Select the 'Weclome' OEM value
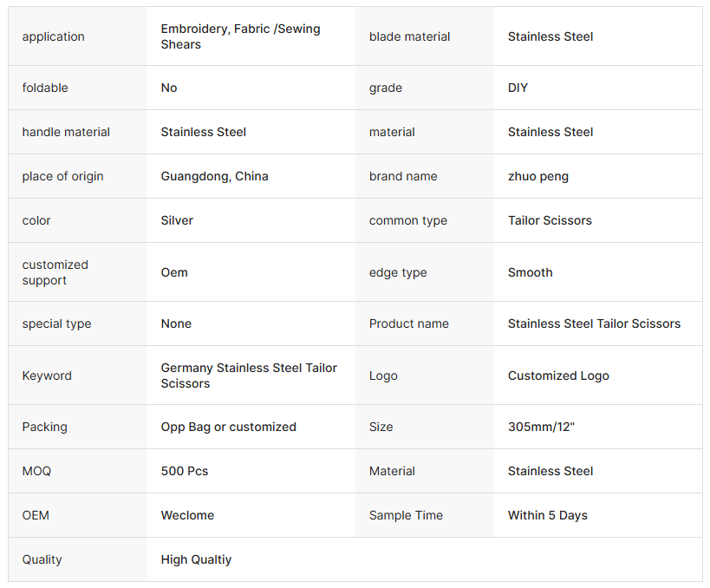710x588 pixels. [x=187, y=515]
